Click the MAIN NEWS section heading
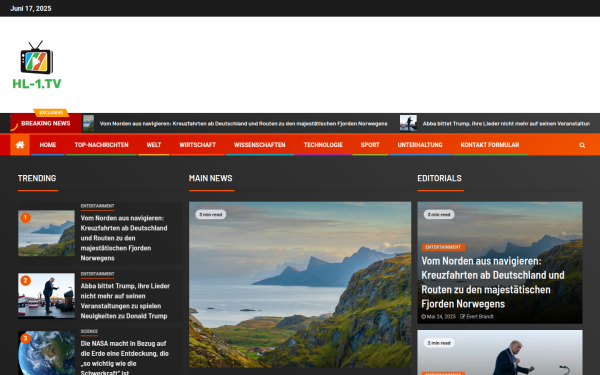Viewport: 600px width, 375px height. coord(210,178)
